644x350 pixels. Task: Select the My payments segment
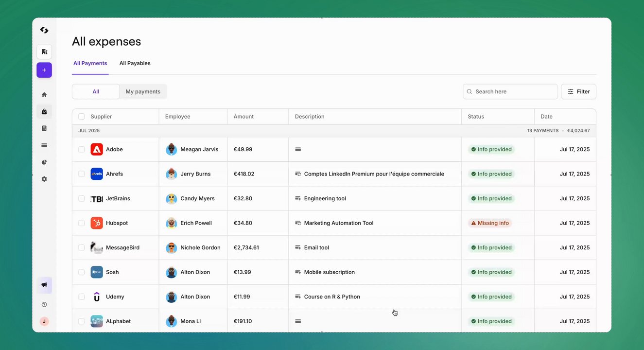(x=143, y=91)
